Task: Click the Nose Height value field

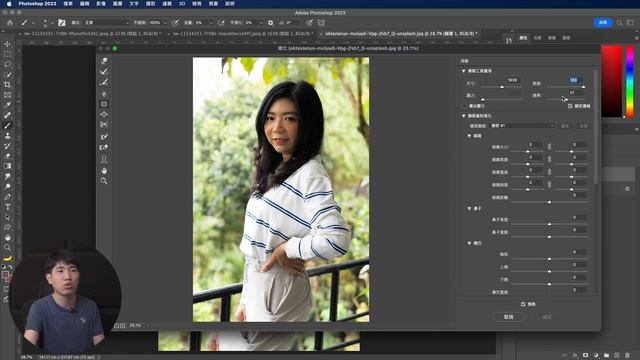Action: coord(579,218)
